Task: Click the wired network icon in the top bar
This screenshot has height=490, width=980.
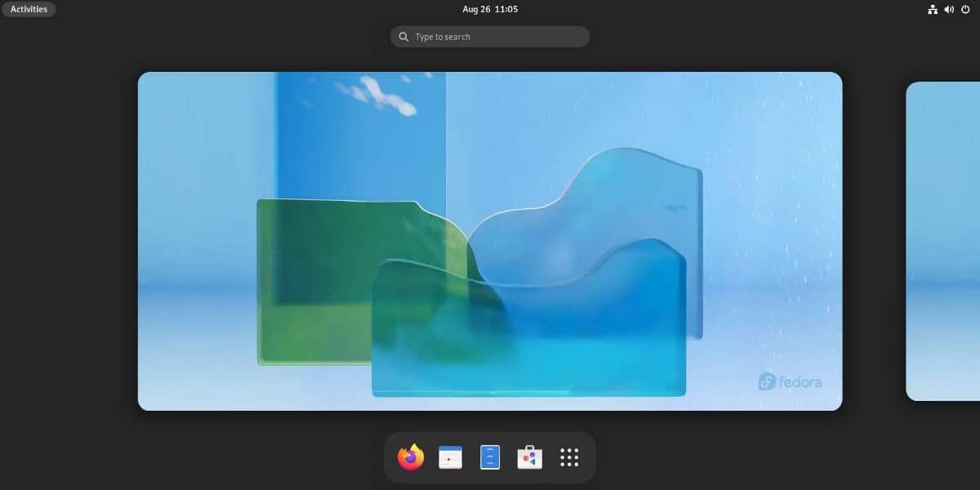Action: (933, 9)
